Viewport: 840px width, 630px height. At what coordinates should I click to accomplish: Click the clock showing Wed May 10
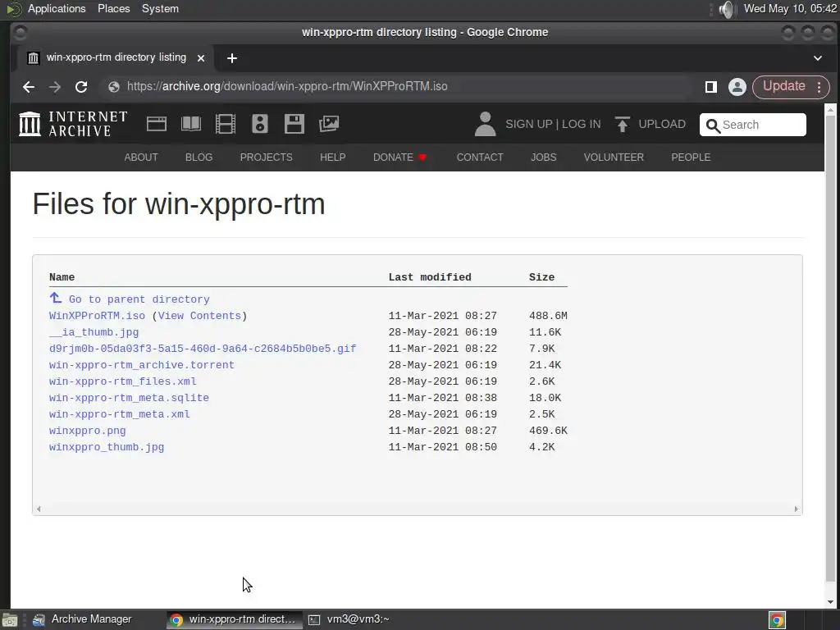pos(790,8)
